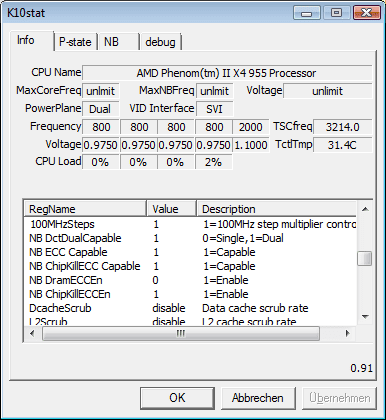Close the K10stat window

pyautogui.click(x=366, y=13)
